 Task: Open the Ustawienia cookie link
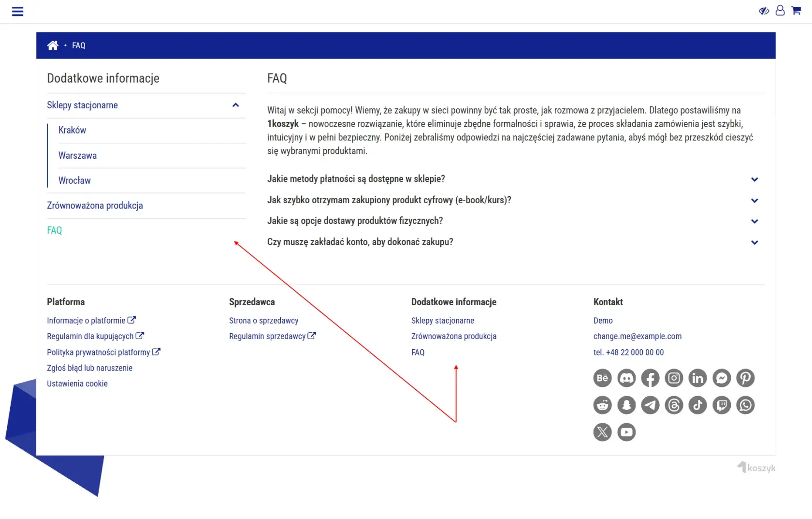(x=77, y=383)
